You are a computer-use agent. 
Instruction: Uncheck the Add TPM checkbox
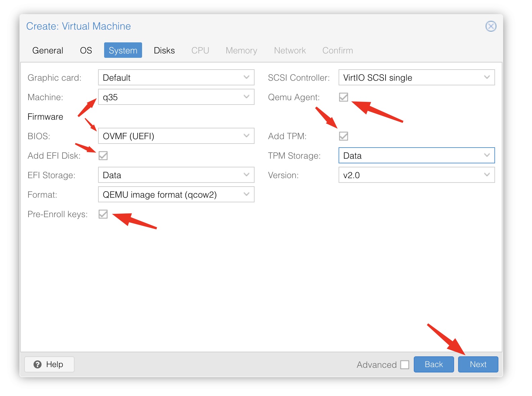(x=343, y=136)
